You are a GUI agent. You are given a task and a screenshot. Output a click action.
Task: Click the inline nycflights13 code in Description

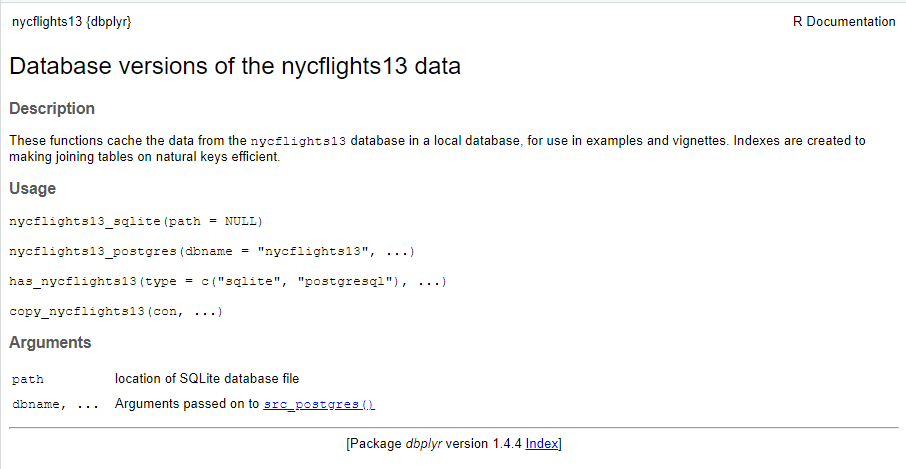(298, 141)
